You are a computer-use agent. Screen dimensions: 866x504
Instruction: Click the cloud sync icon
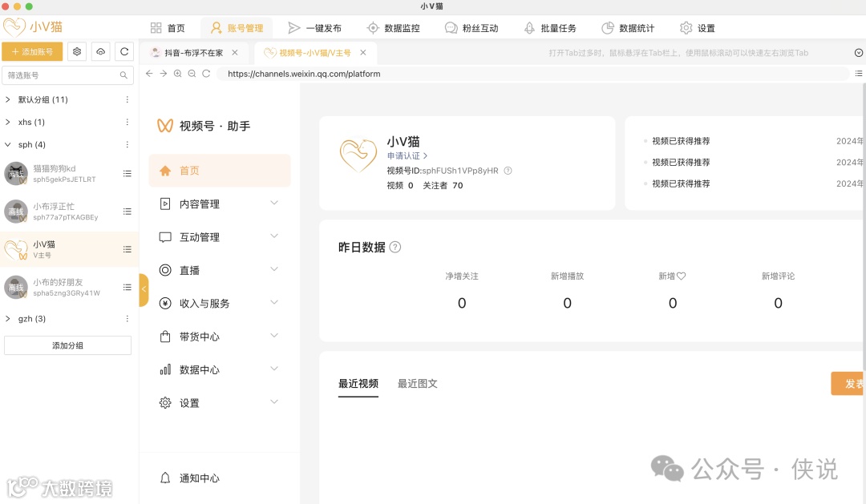[x=100, y=51]
